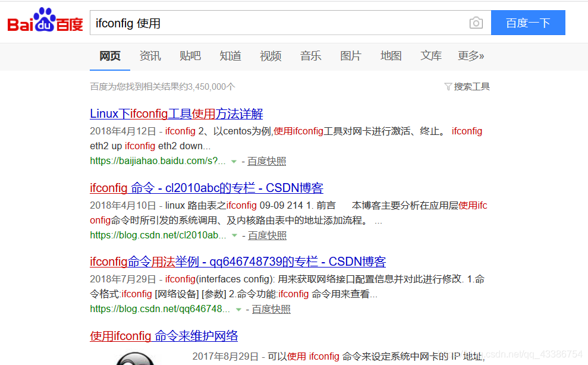The width and height of the screenshot is (588, 365).
Task: Open 搜索工具 search tools
Action: coord(471,87)
